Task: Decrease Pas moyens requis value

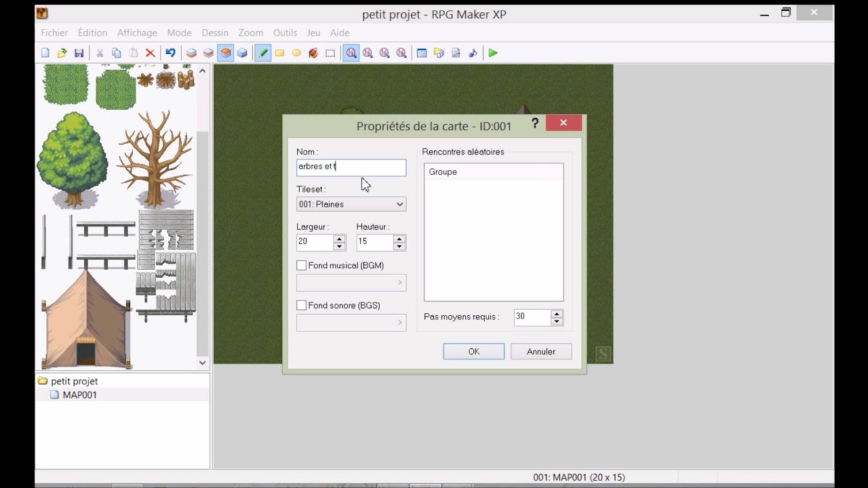Action: coord(557,321)
